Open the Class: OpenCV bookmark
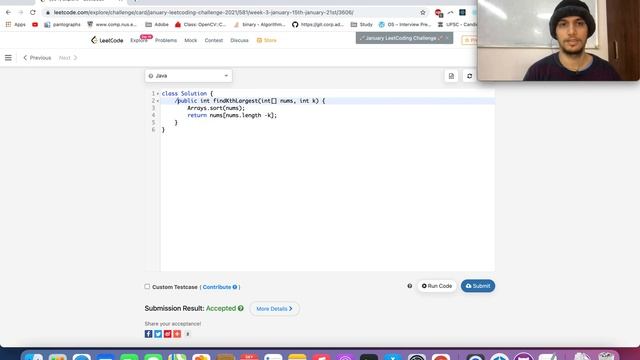 [x=200, y=24]
